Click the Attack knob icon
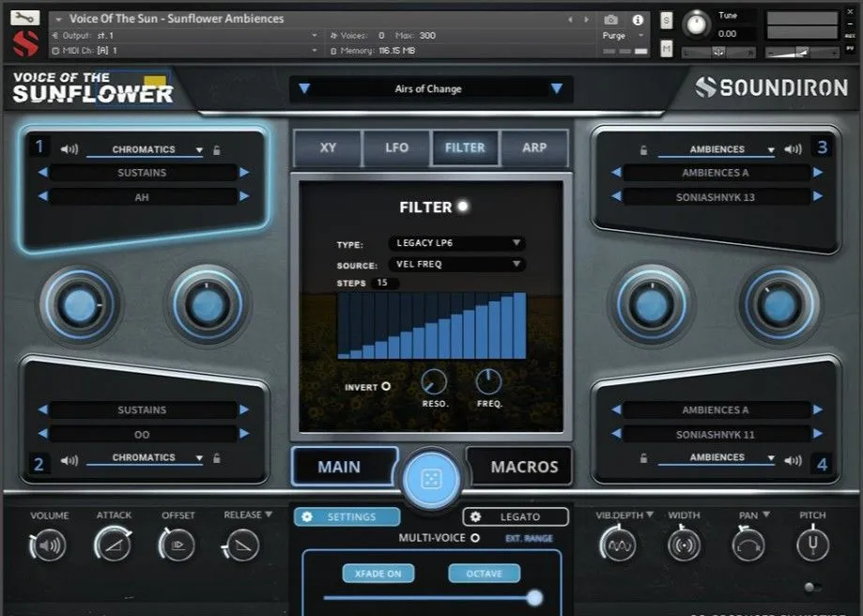The width and height of the screenshot is (863, 616). tap(114, 545)
